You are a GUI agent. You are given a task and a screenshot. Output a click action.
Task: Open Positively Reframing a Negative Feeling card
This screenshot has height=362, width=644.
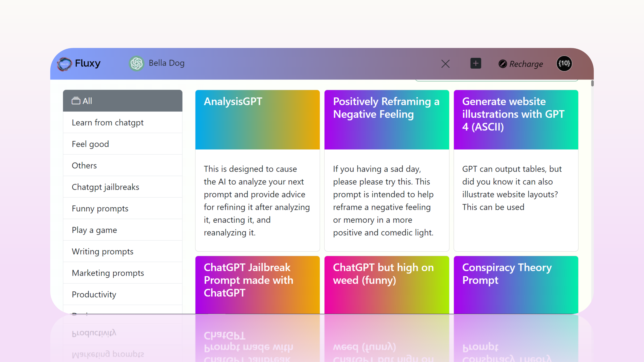click(x=387, y=170)
